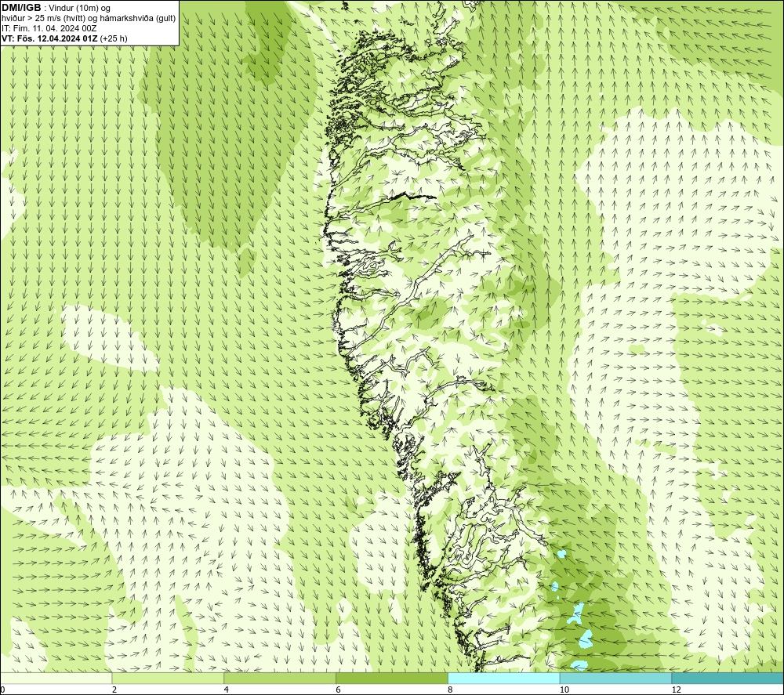
Task: Select the 4–6 m/s green legend swatch
Action: click(x=280, y=678)
